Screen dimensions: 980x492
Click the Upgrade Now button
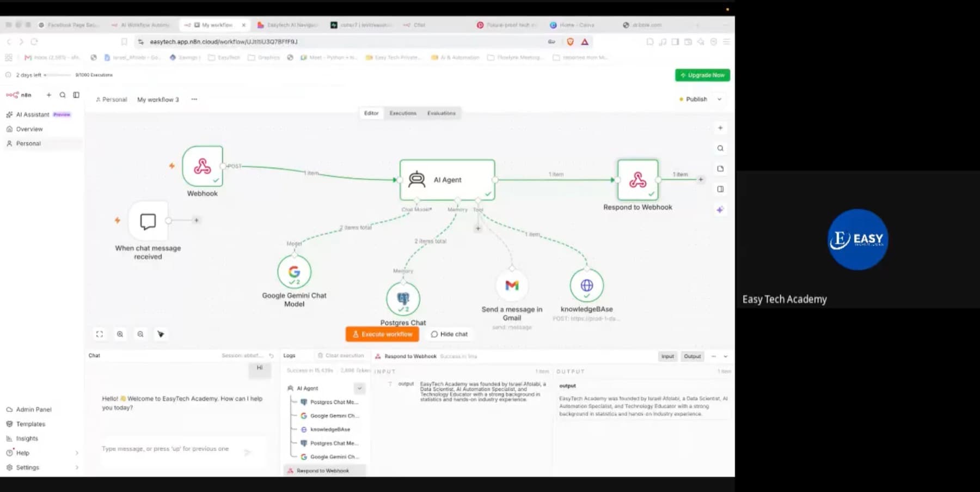tap(702, 75)
